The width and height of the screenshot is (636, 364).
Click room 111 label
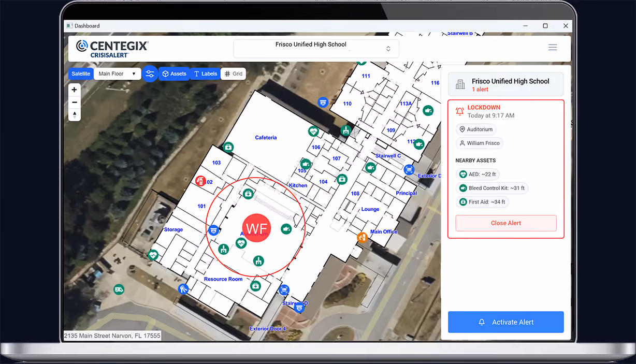pos(366,76)
